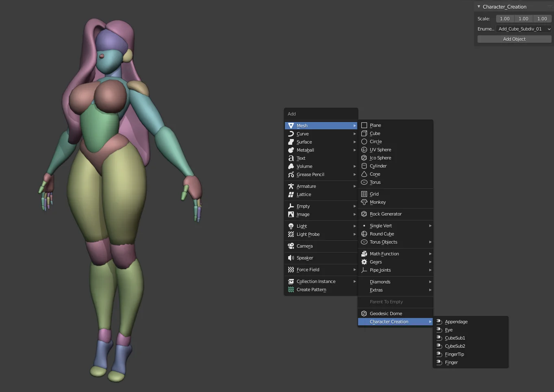Image resolution: width=554 pixels, height=392 pixels.
Task: Select the UV Sphere mesh icon
Action: (x=364, y=150)
